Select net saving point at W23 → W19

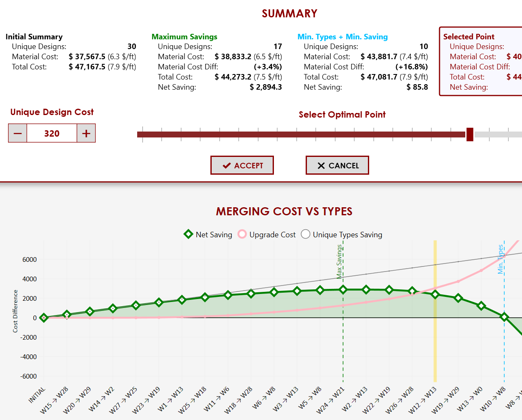[159, 302]
